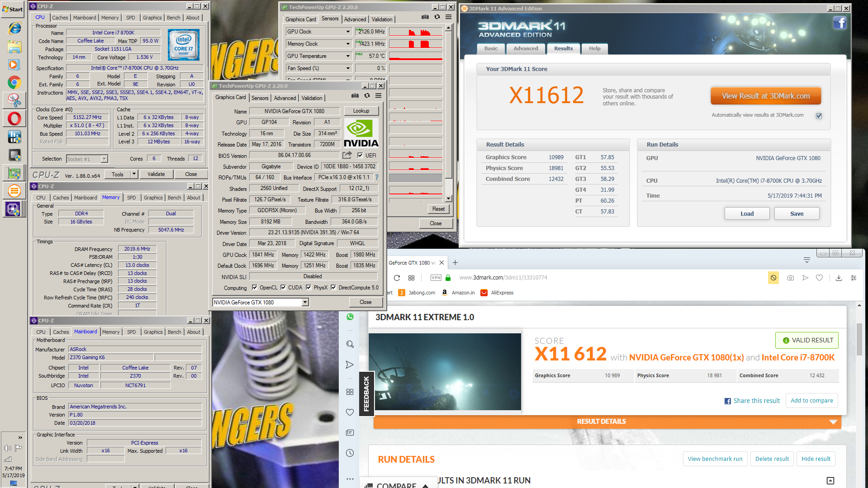
Task: Launch the Opera browser taskbar icon
Action: click(x=14, y=118)
